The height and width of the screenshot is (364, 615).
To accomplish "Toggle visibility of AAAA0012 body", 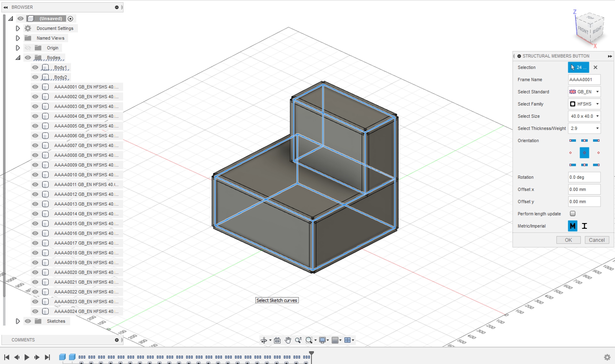I will (35, 194).
